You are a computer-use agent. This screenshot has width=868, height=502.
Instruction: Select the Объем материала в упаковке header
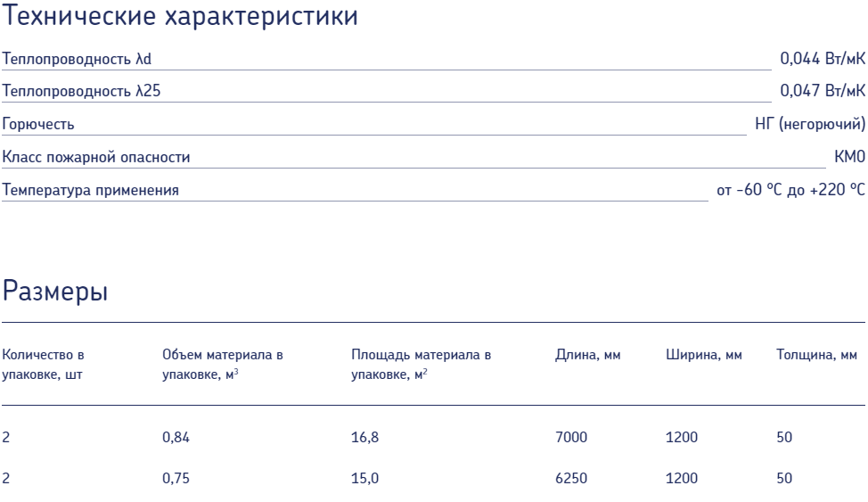[223, 365]
